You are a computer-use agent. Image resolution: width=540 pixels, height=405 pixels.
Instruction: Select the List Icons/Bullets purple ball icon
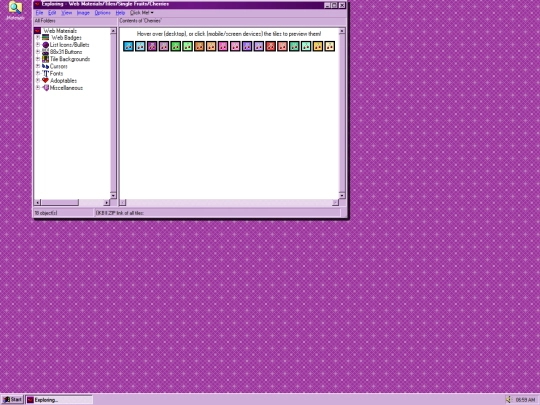(45, 45)
